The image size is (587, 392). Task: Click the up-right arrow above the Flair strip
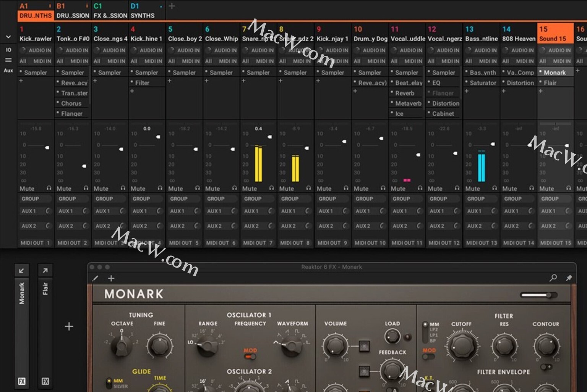[x=45, y=271]
